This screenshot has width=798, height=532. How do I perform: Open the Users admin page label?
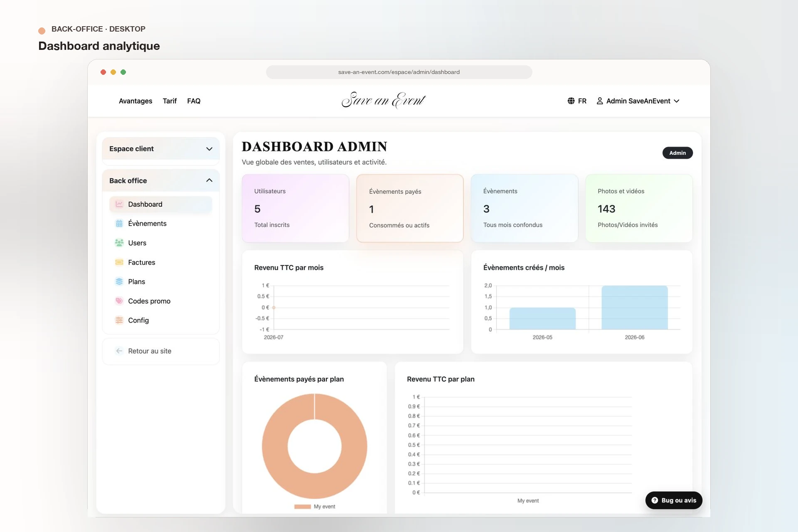tap(137, 243)
